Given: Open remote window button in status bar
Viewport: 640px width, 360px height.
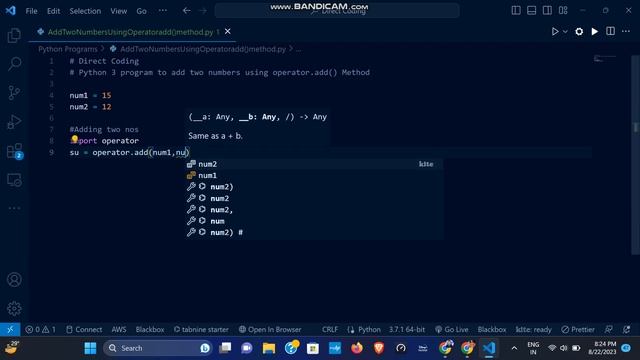Looking at the screenshot, I should pos(10,329).
